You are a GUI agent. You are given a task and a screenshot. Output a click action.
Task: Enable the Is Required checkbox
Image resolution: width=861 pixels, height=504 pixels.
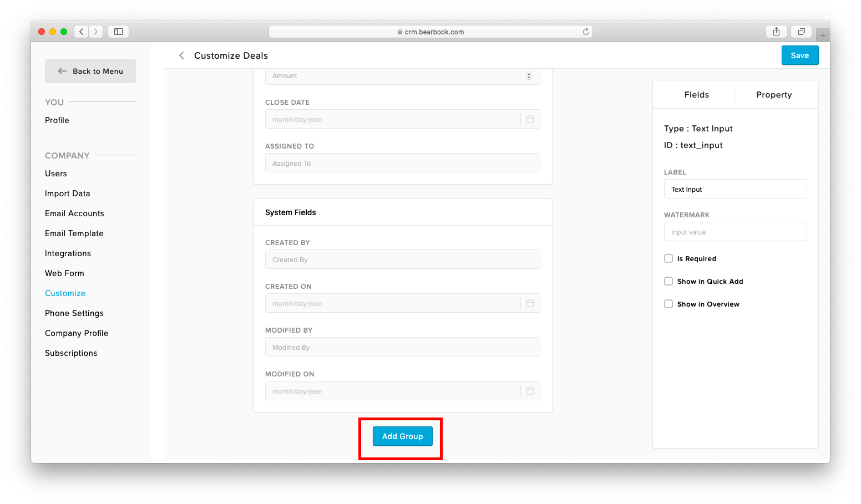coord(668,258)
